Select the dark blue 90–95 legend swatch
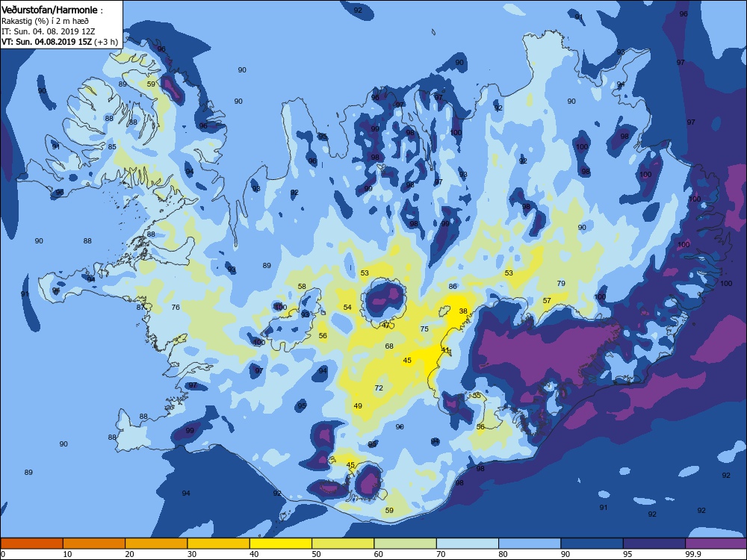 pos(592,544)
